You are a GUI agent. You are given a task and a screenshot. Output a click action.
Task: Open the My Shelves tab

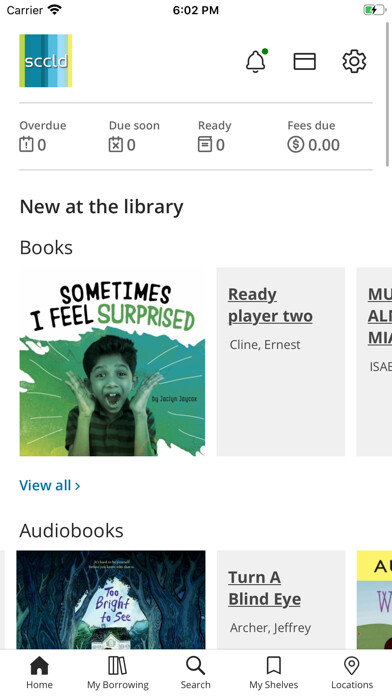273,673
